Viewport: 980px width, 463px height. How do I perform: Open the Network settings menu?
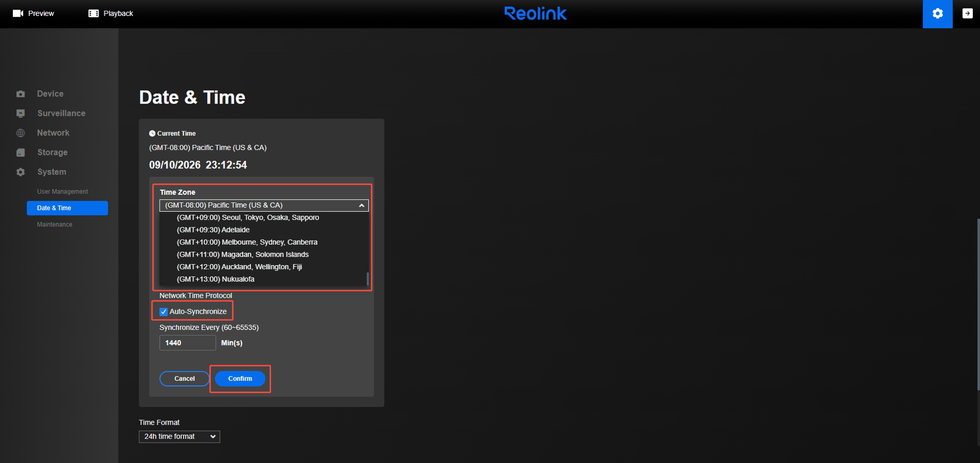pyautogui.click(x=53, y=133)
